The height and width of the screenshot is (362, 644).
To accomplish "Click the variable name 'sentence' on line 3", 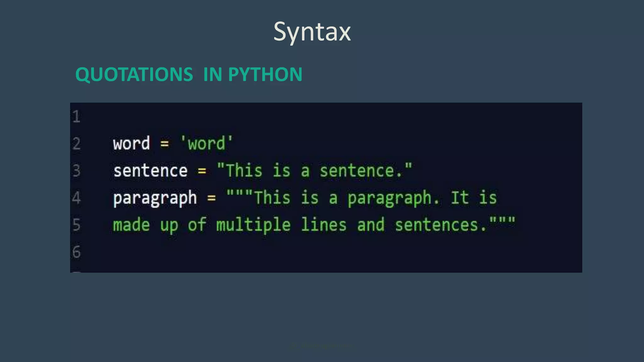I will pos(150,171).
